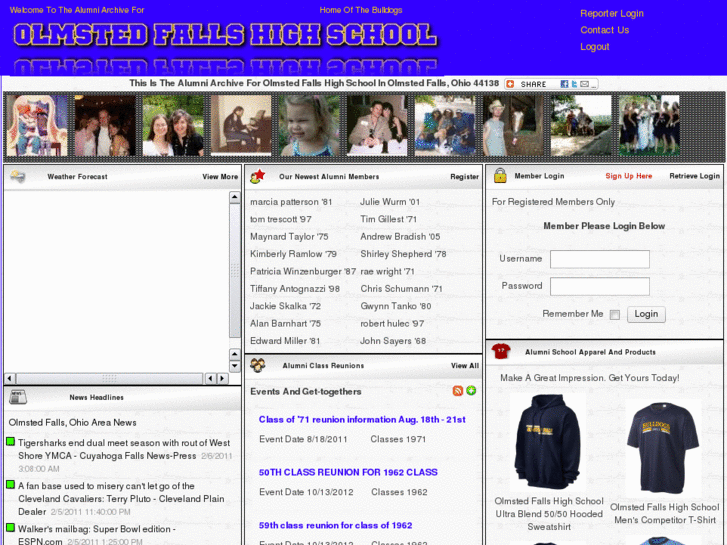Open Cleveland Cavaliers fan base news headline
This screenshot has width=727, height=545.
click(121, 499)
